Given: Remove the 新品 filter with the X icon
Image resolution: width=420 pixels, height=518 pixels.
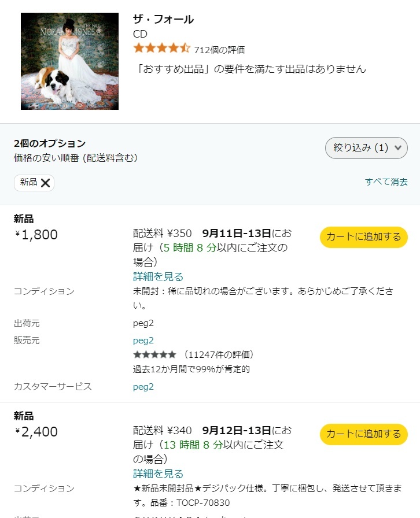Looking at the screenshot, I should point(45,183).
